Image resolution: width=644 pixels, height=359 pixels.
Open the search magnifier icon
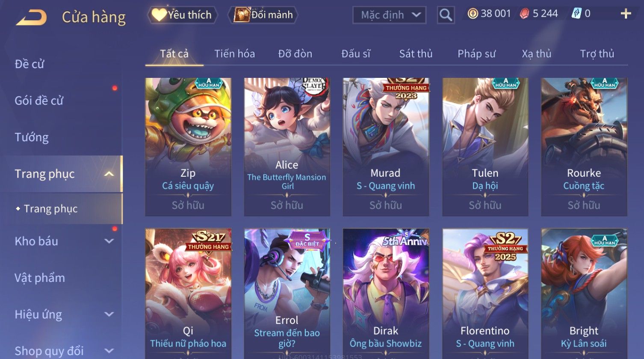(x=446, y=15)
